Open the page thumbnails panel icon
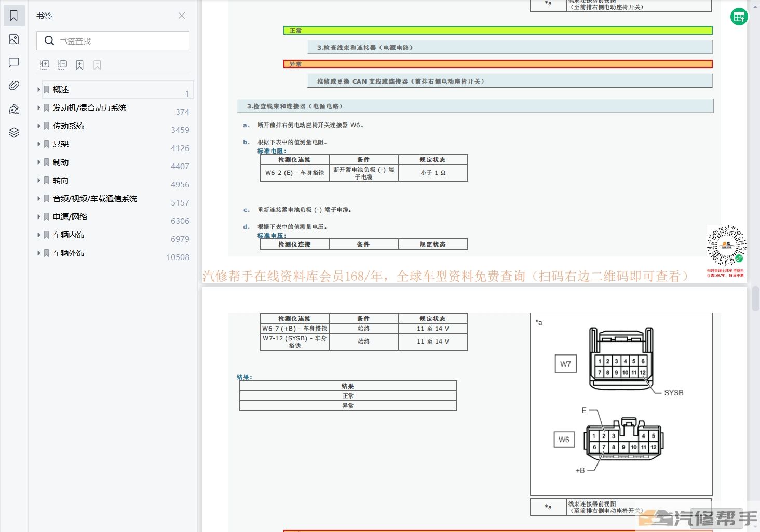Viewport: 760px width, 532px height. (x=14, y=39)
